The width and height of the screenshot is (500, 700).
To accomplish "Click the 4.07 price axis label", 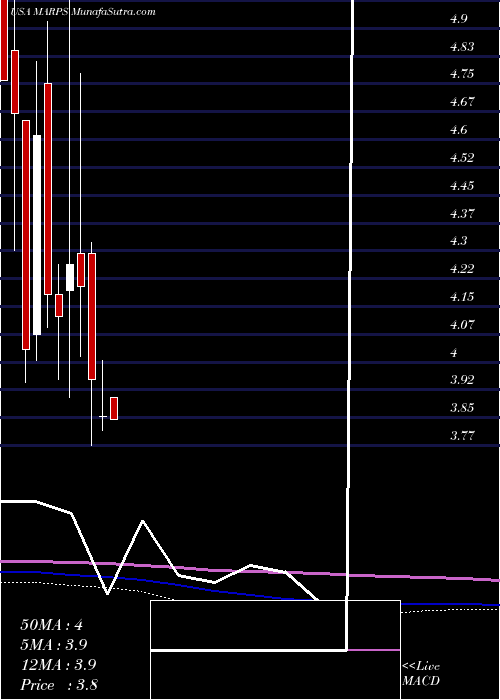I will (x=462, y=324).
